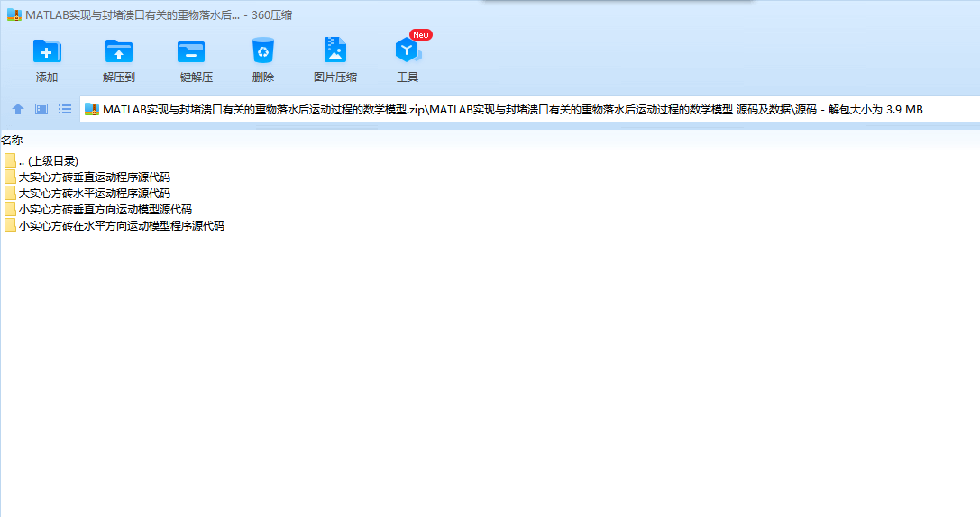980x517 pixels.
Task: Click the archive path address field
Action: point(530,109)
